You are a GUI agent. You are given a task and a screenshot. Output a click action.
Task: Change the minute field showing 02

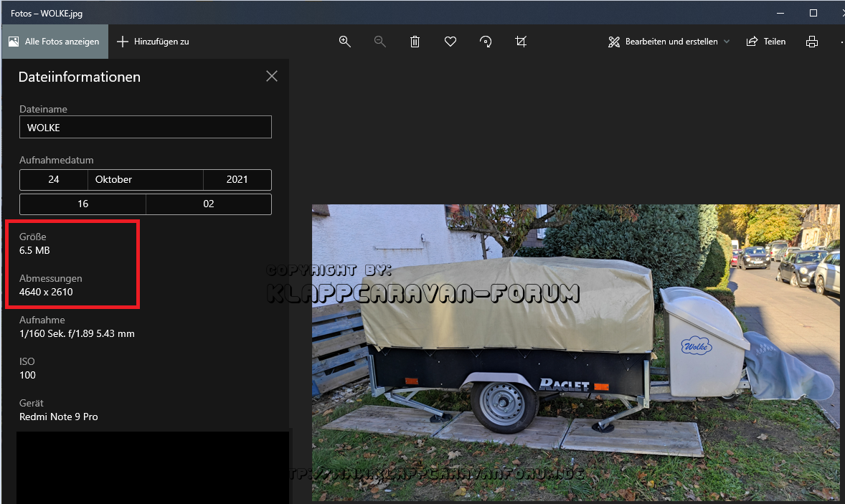coord(209,204)
